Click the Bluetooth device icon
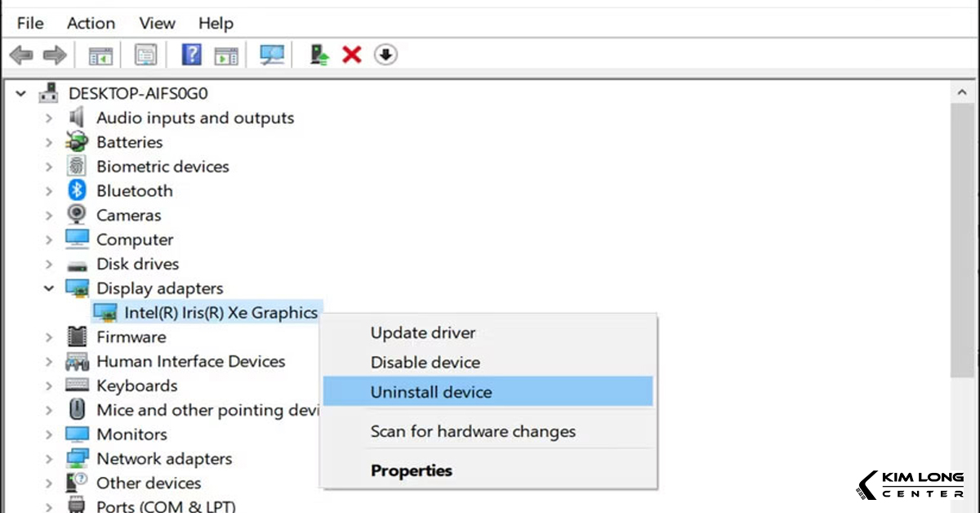The width and height of the screenshot is (980, 513). pos(75,190)
